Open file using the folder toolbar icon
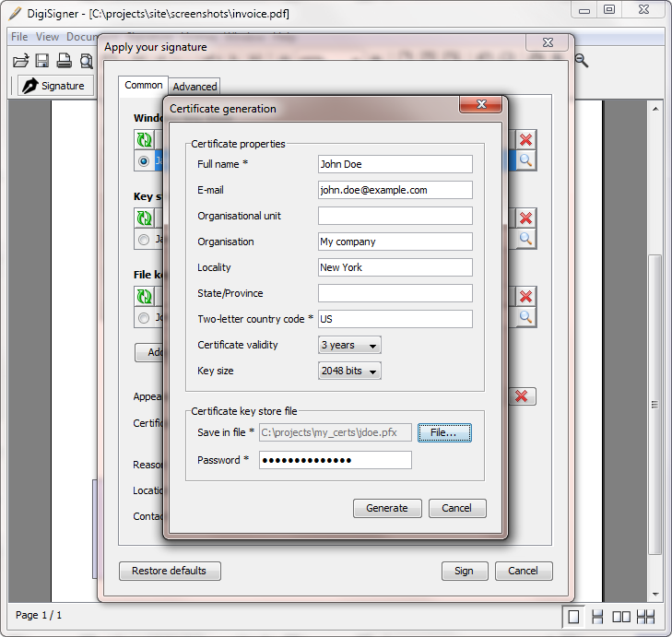 pyautogui.click(x=20, y=61)
